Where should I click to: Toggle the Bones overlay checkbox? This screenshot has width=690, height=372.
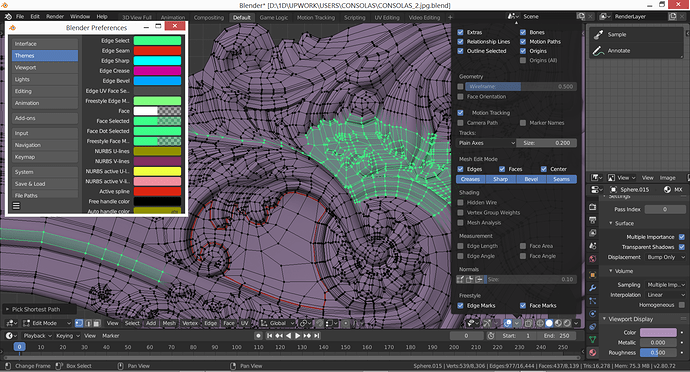523,32
